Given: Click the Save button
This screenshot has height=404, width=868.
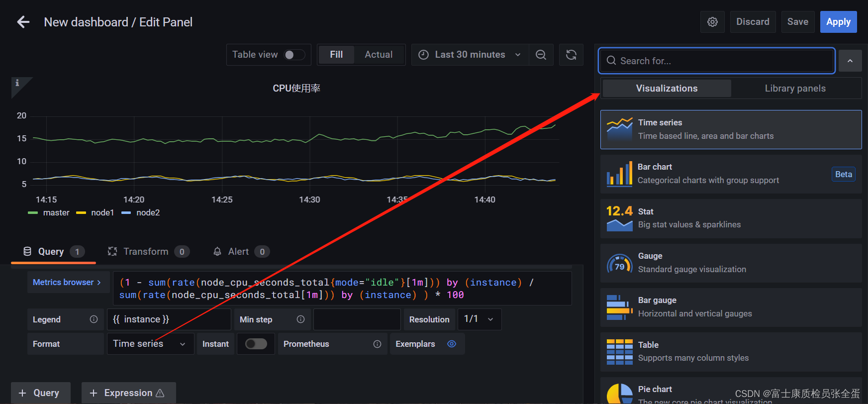Looking at the screenshot, I should [x=798, y=22].
